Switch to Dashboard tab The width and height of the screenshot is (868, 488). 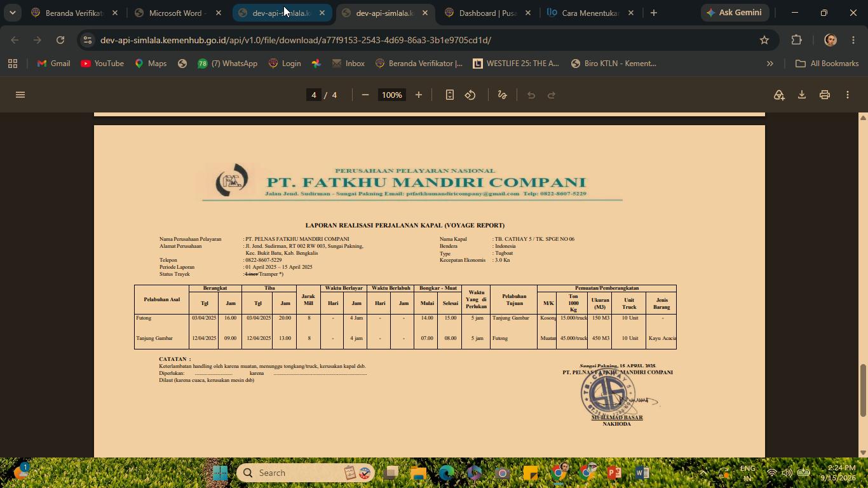point(488,13)
